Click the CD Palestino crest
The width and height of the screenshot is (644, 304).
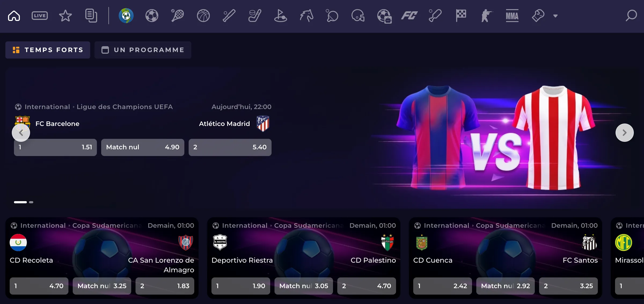click(x=387, y=243)
